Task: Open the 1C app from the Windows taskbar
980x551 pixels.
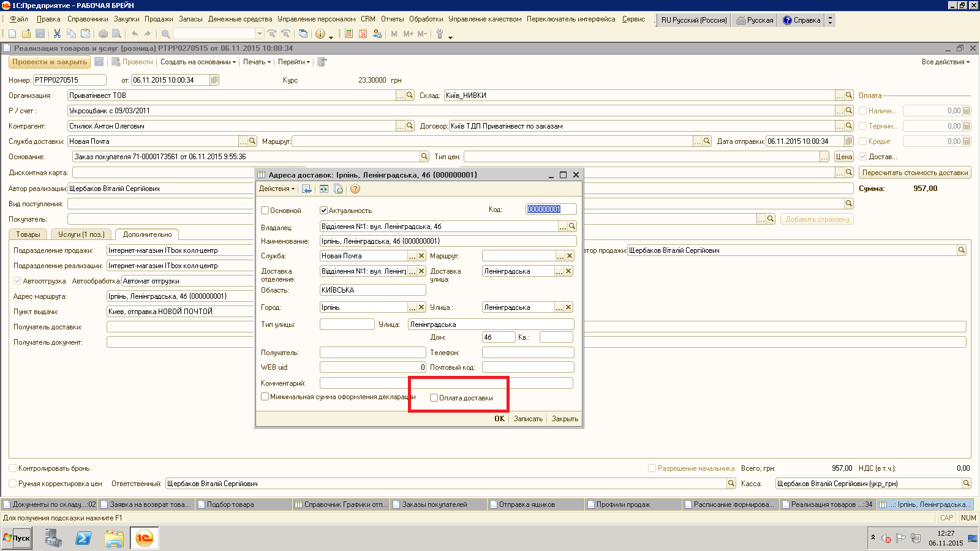Action: pos(144,538)
